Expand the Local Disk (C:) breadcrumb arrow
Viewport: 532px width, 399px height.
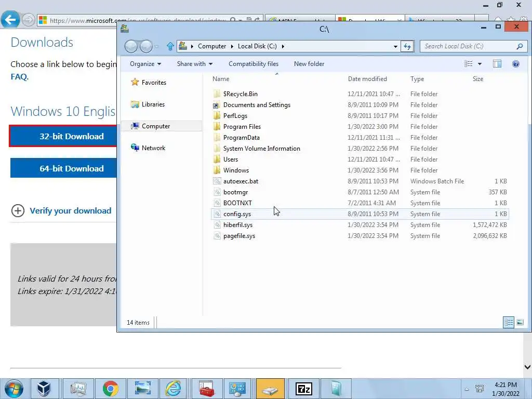283,46
